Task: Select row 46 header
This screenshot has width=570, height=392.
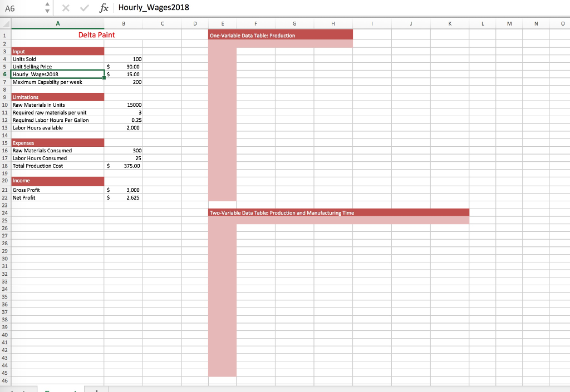Action: click(5, 380)
